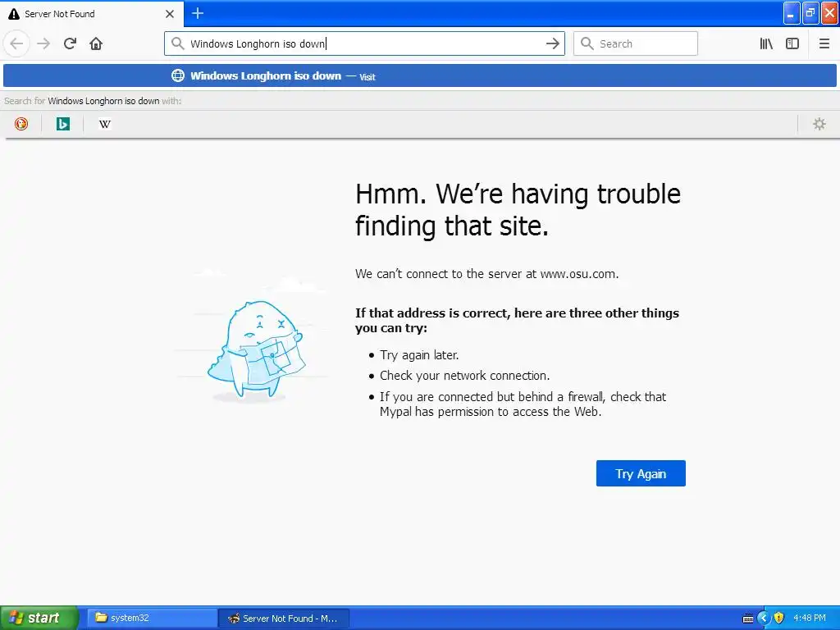Restore down the browser window
This screenshot has height=630, width=840.
coord(810,13)
